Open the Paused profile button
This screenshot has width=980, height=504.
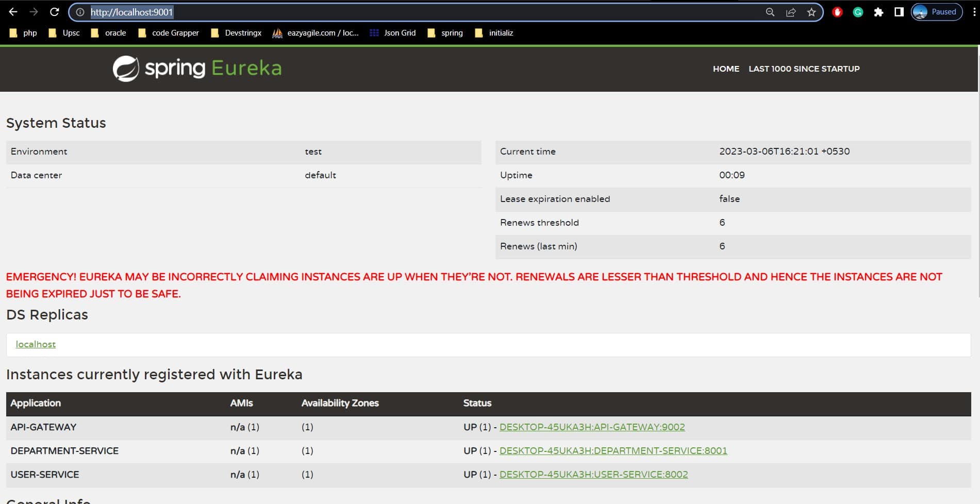click(x=937, y=12)
